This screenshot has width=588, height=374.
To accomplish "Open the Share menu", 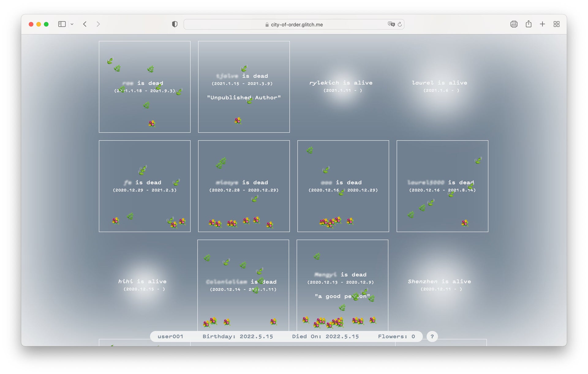I will [x=529, y=24].
